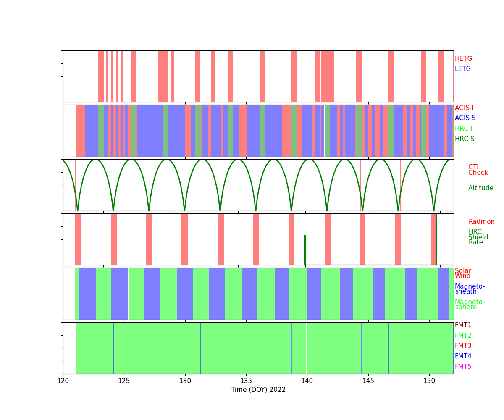Click the HETG legend label

tap(463, 59)
